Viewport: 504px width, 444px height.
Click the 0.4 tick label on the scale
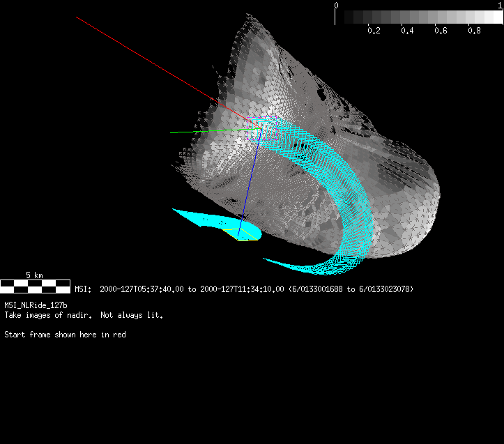[407, 31]
